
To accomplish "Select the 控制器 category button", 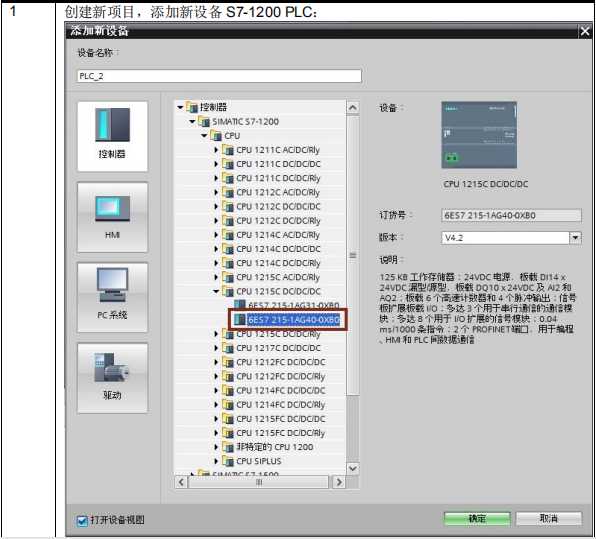I will [x=113, y=136].
